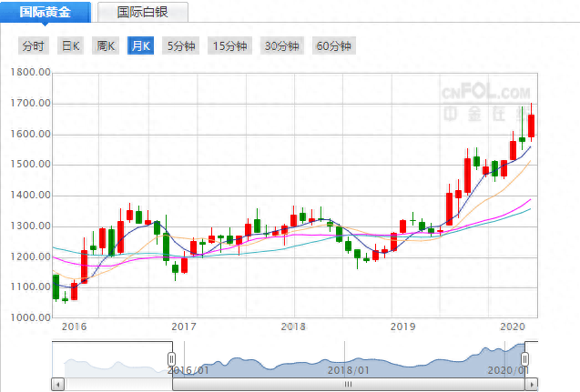This screenshot has width=580, height=392.
Task: Select the 日K chart period
Action: (71, 45)
